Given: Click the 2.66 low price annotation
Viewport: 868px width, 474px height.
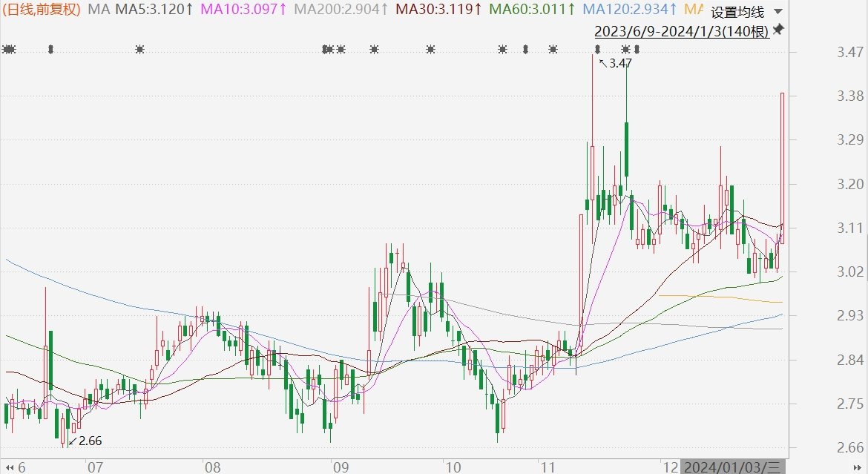Looking at the screenshot, I should click(85, 441).
